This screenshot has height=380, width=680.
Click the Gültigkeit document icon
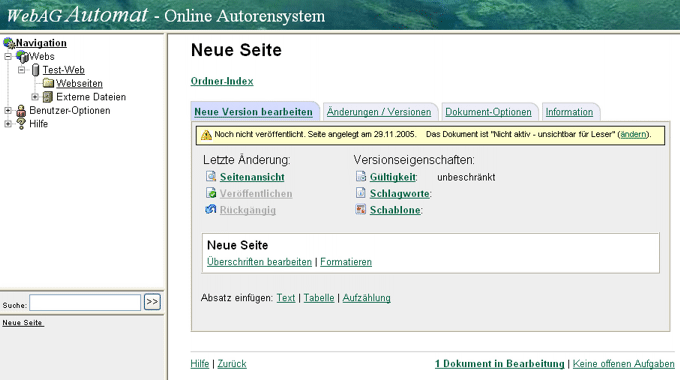(x=361, y=176)
